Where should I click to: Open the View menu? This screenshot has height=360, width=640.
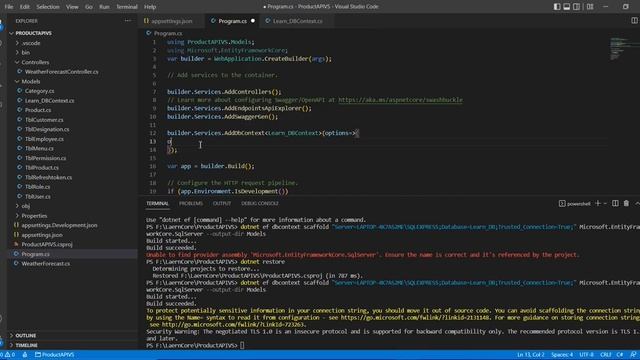coord(72,7)
